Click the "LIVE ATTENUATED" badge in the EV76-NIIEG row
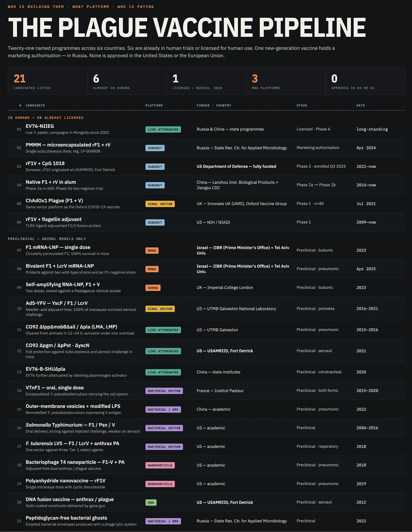This screenshot has width=412, height=532. pos(163,129)
